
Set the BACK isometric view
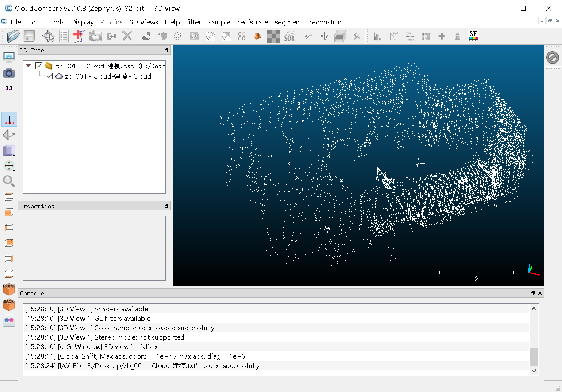click(9, 305)
